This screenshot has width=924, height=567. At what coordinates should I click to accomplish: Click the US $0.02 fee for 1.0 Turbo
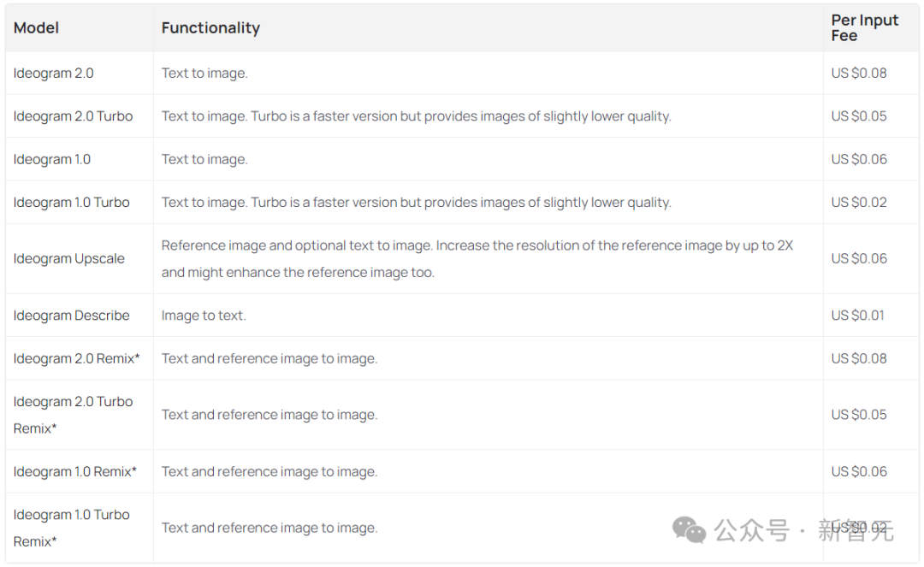coord(859,203)
